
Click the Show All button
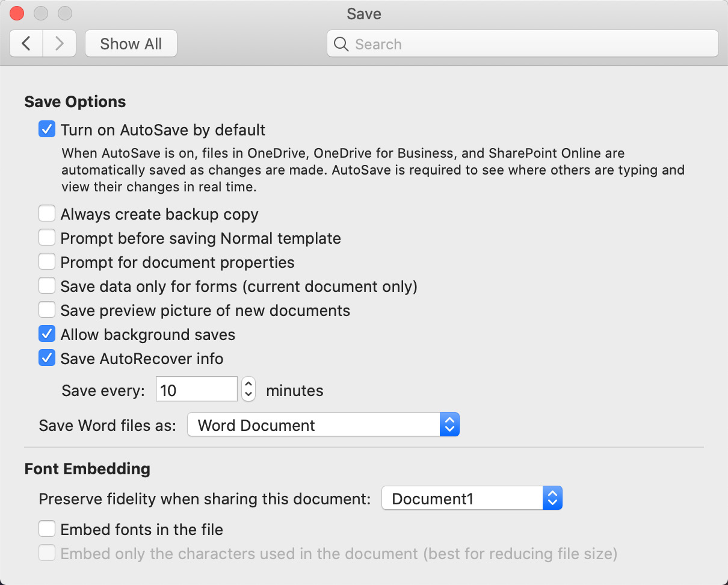(x=131, y=43)
